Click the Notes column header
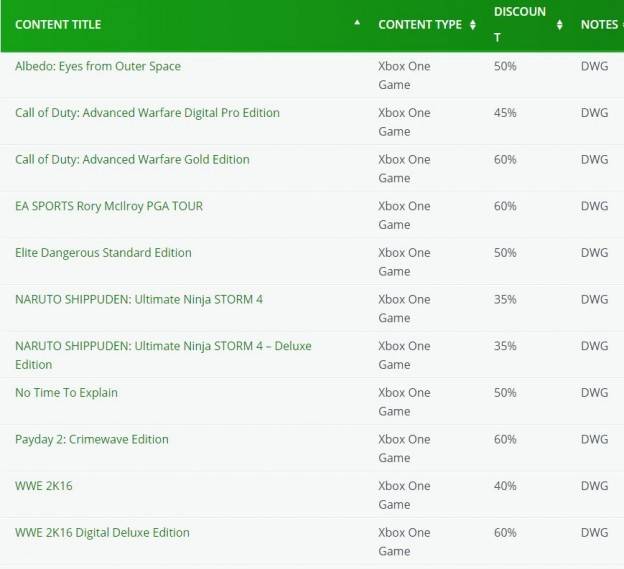This screenshot has height=569, width=624. click(599, 25)
